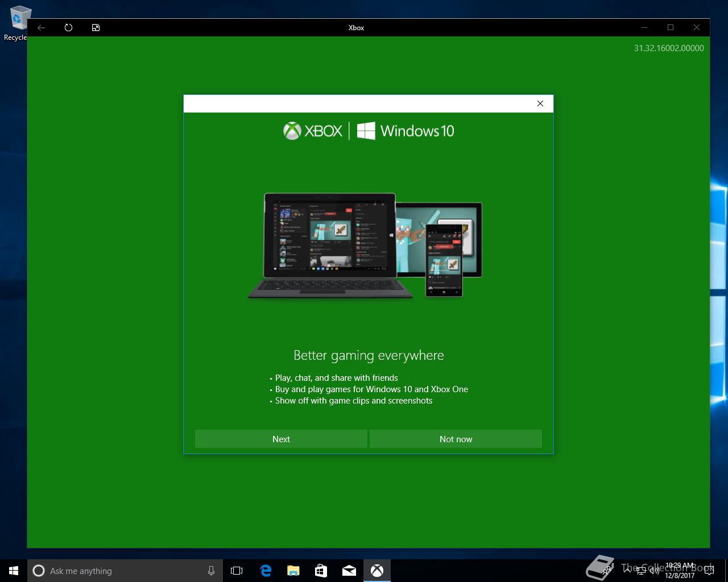Click the microphone in the search box
Screen dimensions: 728x582
point(211,571)
